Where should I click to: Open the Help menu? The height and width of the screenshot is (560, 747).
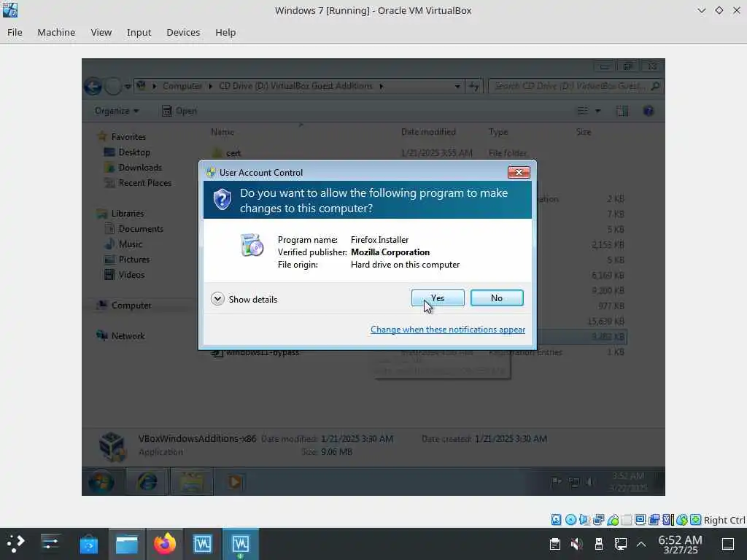pos(225,32)
